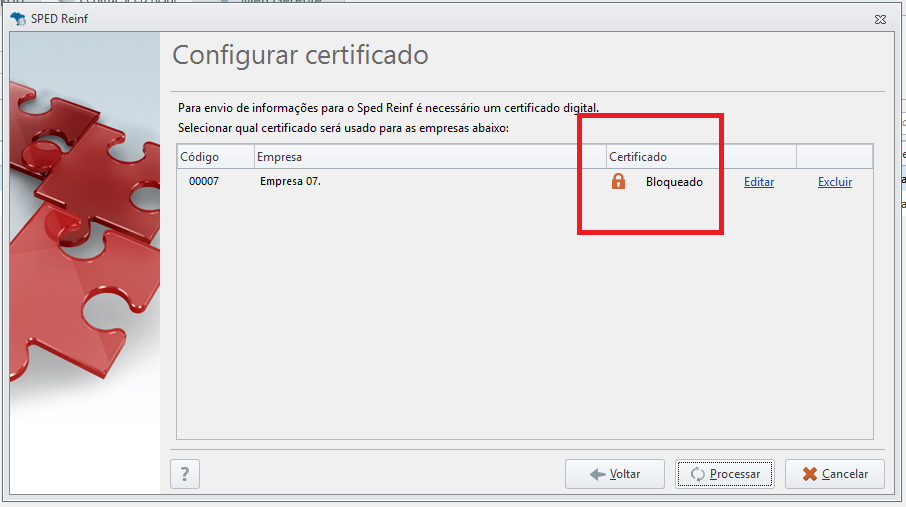Click the Configurar certificado heading
Image resolution: width=906 pixels, height=507 pixels.
click(300, 55)
